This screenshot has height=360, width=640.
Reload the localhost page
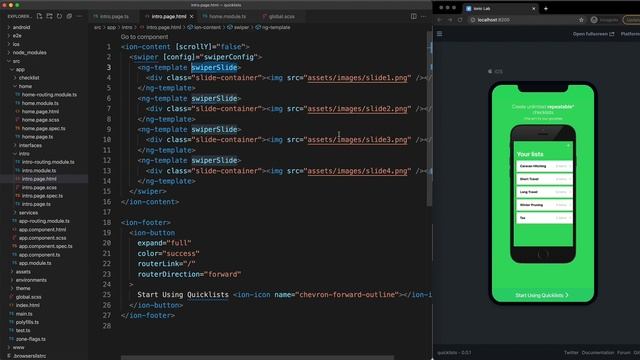pyautogui.click(x=460, y=20)
